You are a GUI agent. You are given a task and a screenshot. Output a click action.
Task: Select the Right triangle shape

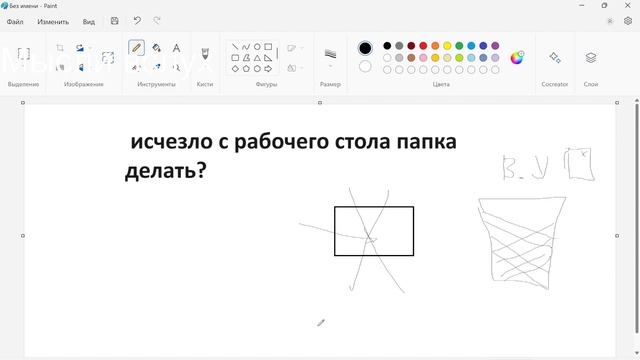click(x=268, y=58)
